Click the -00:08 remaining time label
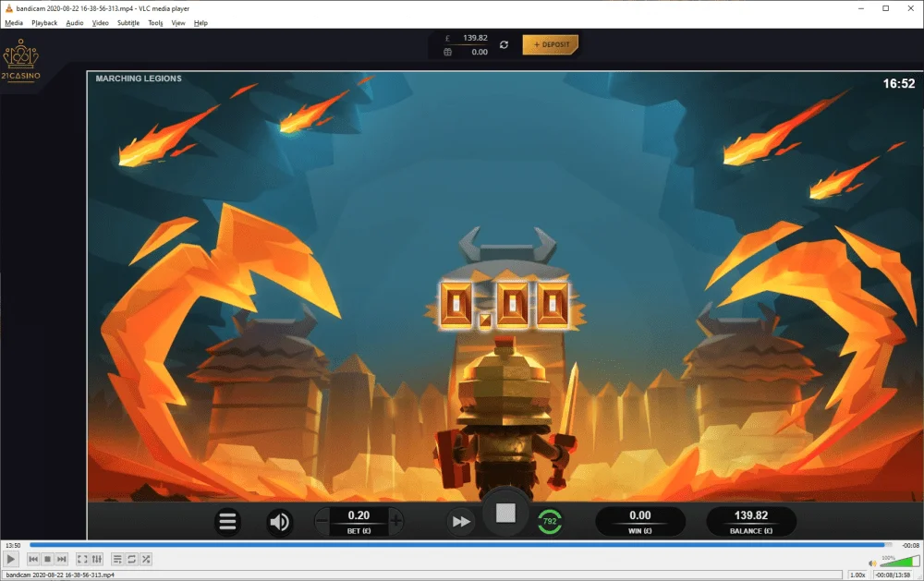 tap(911, 545)
